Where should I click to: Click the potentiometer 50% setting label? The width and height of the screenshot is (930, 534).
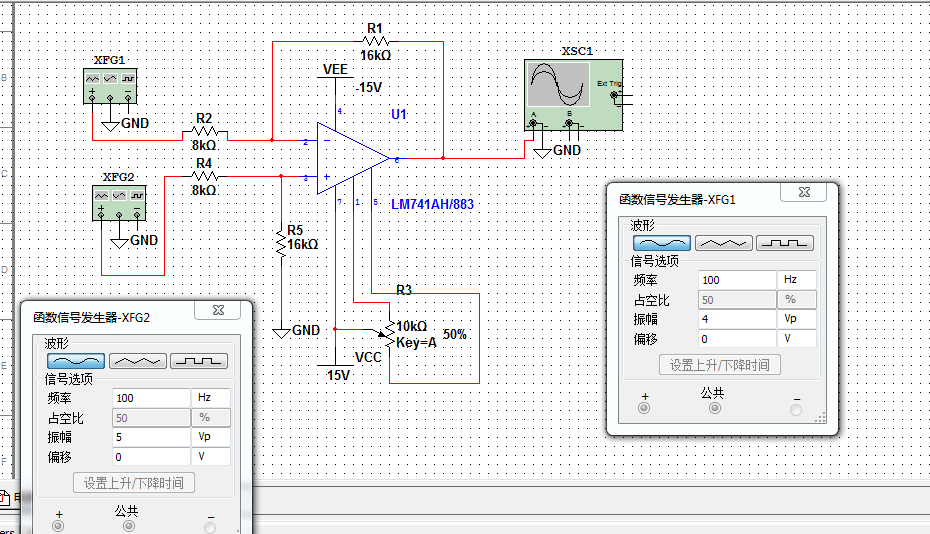click(455, 334)
